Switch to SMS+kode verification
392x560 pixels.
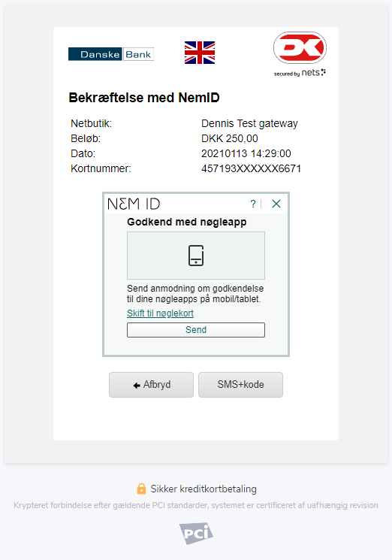(241, 385)
